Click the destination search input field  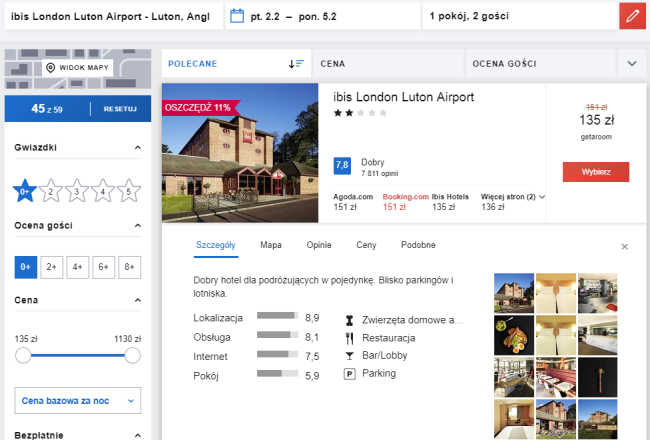coord(114,16)
